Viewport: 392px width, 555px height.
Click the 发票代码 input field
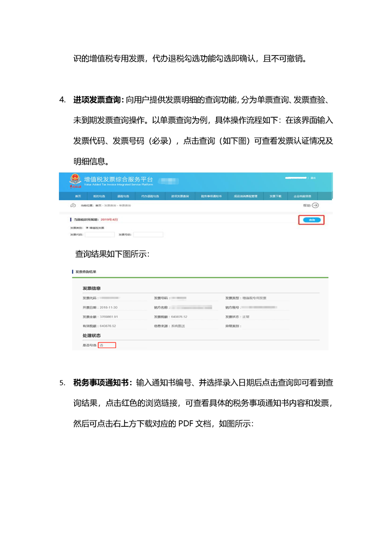tap(100, 234)
